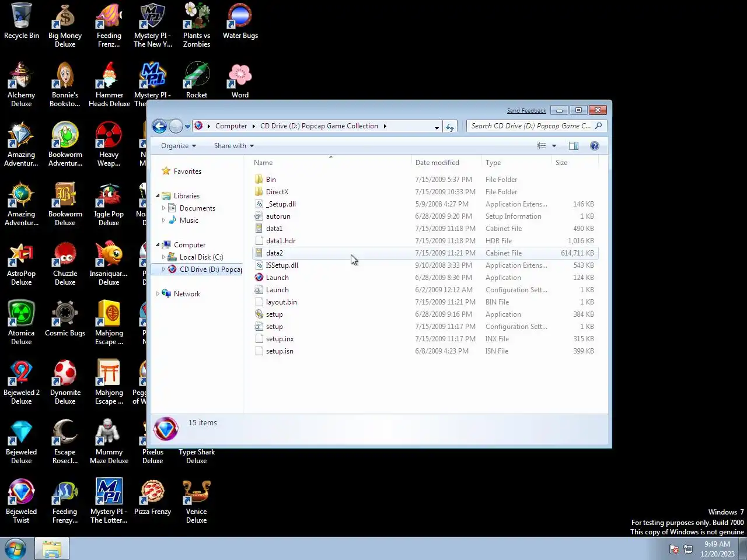Select Bookworm Deluxe desktop icon

pos(65,204)
